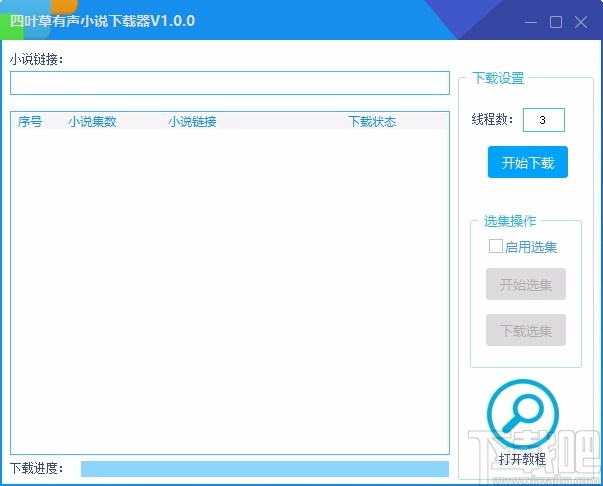The image size is (603, 486).
Task: Click the 下载进度 label
Action: [37, 468]
